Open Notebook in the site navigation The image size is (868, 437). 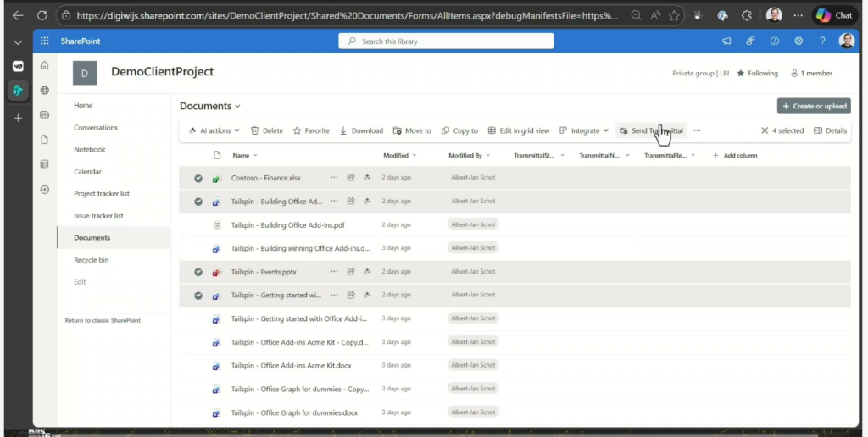click(89, 149)
